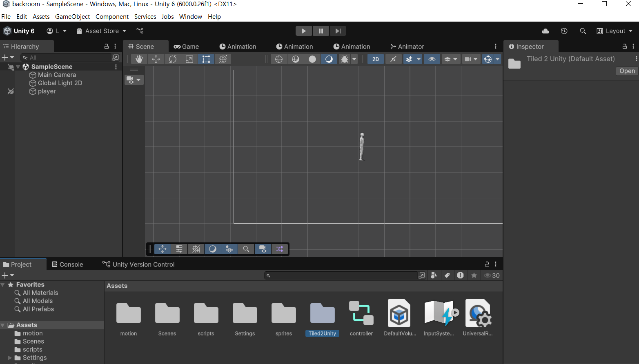Viewport: 639px width, 364px height.
Task: Choose Shaded draw mode icon
Action: coord(329,59)
